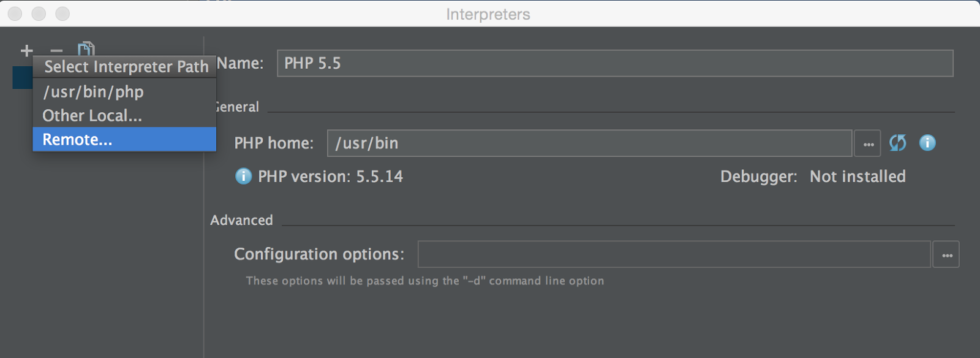
Task: Focus the Configuration options text field
Action: click(674, 254)
